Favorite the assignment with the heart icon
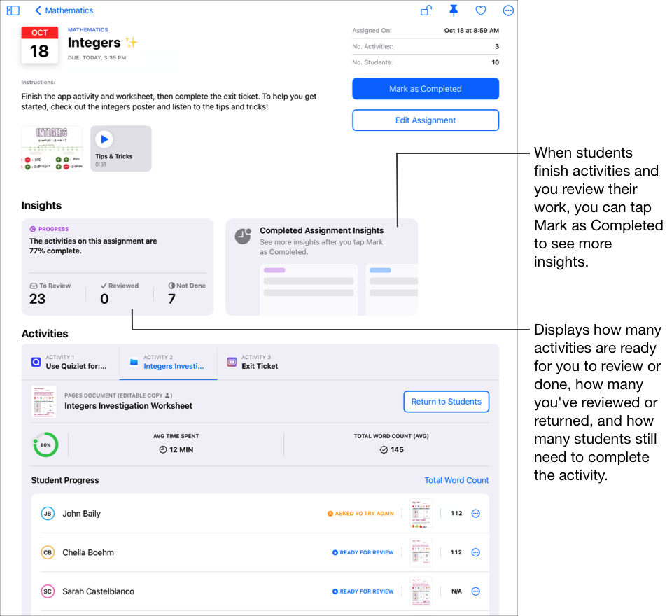Image resolution: width=672 pixels, height=616 pixels. point(480,10)
